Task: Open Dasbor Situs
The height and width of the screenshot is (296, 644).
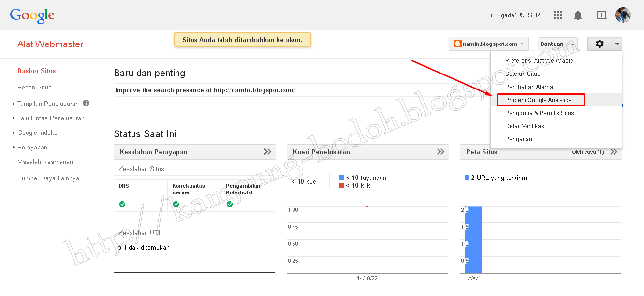Action: click(37, 71)
